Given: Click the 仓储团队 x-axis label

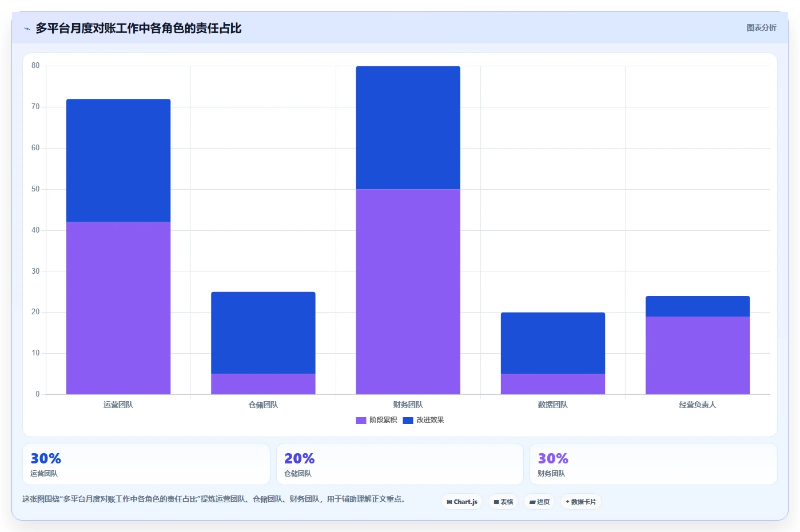Looking at the screenshot, I should click(x=263, y=405).
